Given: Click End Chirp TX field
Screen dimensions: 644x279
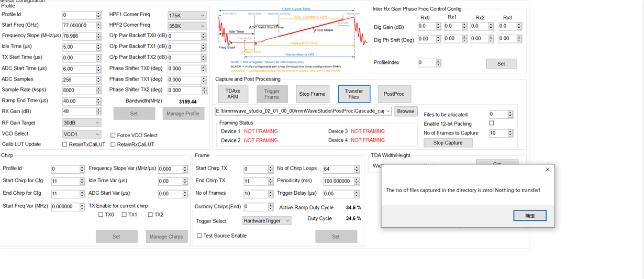Looking at the screenshot, I should tap(256, 181).
